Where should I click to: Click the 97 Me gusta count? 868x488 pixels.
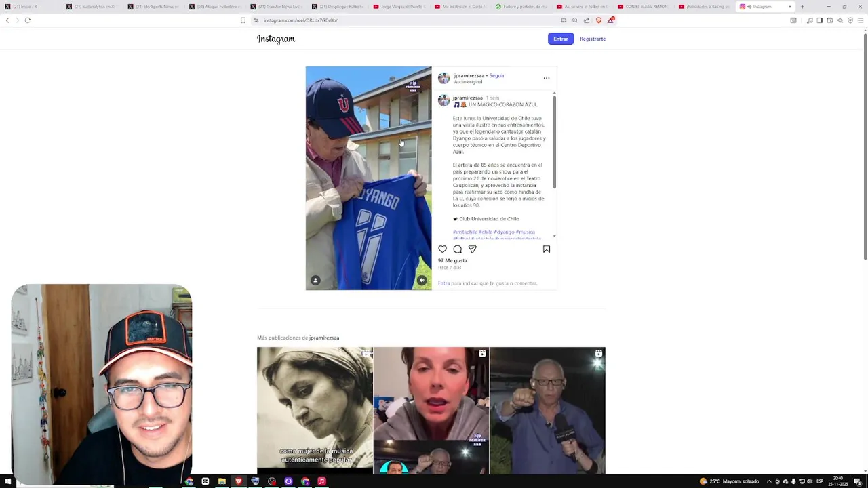(x=452, y=260)
